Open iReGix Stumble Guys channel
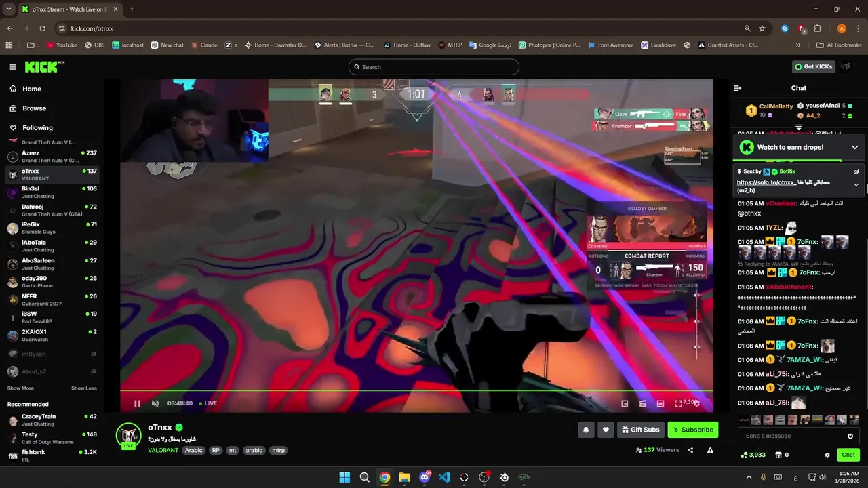Screen dimensions: 868x488 [52, 228]
